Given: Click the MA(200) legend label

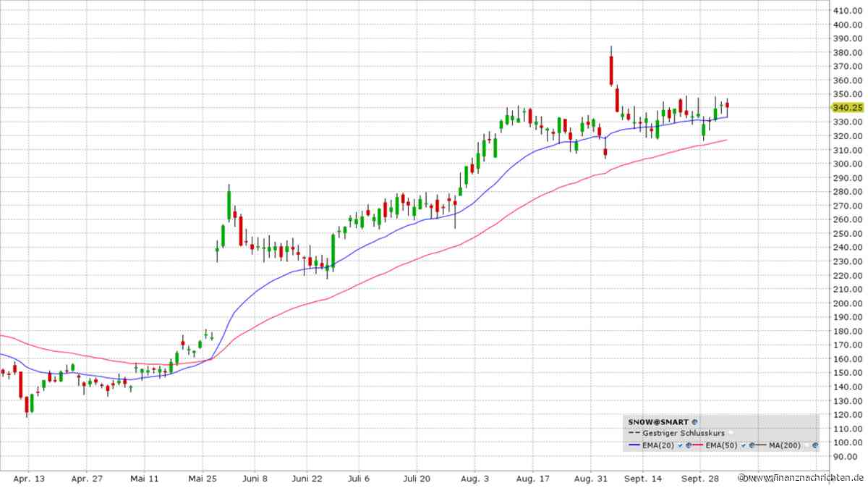Looking at the screenshot, I should point(784,445).
